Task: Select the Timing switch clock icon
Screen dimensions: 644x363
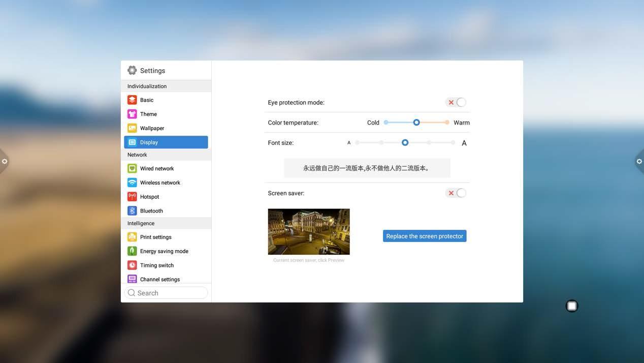Action: [x=132, y=265]
